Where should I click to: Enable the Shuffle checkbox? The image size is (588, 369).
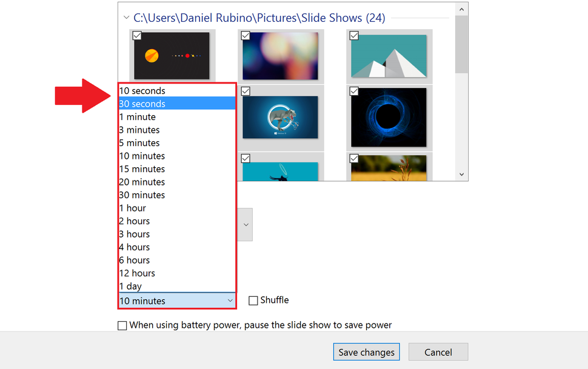pyautogui.click(x=253, y=300)
